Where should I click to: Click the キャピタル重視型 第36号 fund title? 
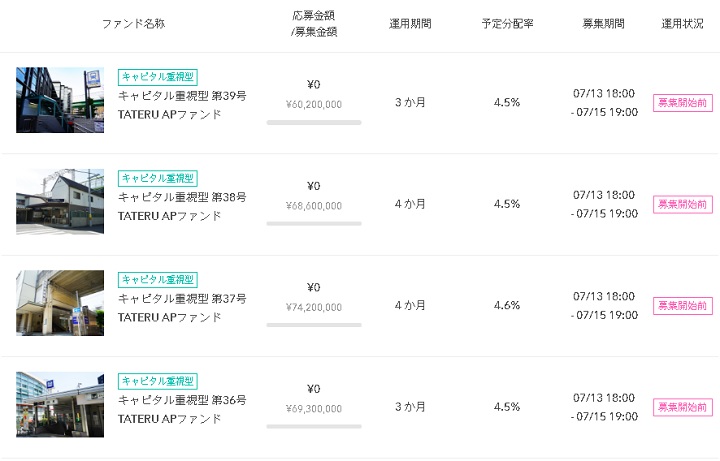coord(182,400)
